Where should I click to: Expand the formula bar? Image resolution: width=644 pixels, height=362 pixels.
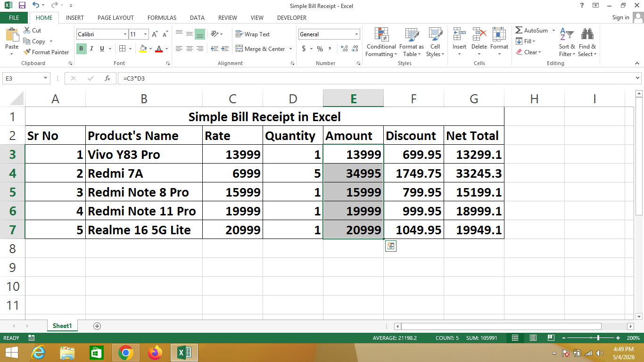(638, 78)
